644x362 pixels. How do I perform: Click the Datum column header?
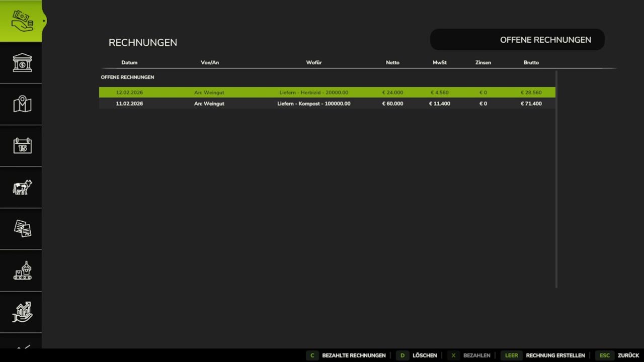point(129,62)
